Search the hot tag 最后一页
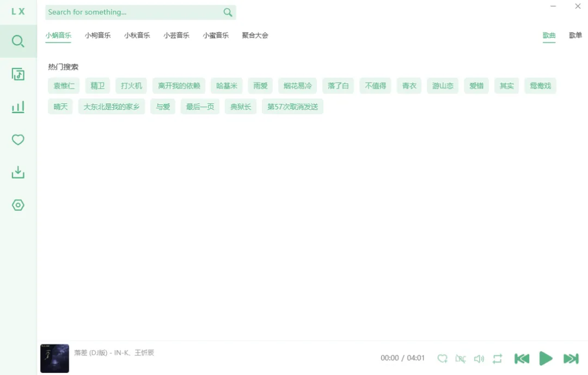The width and height of the screenshot is (588, 375). 200,107
